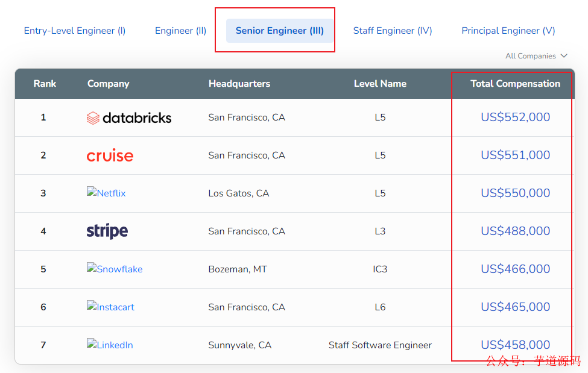Switch to Staff Engineer (IV) tab

click(x=393, y=31)
